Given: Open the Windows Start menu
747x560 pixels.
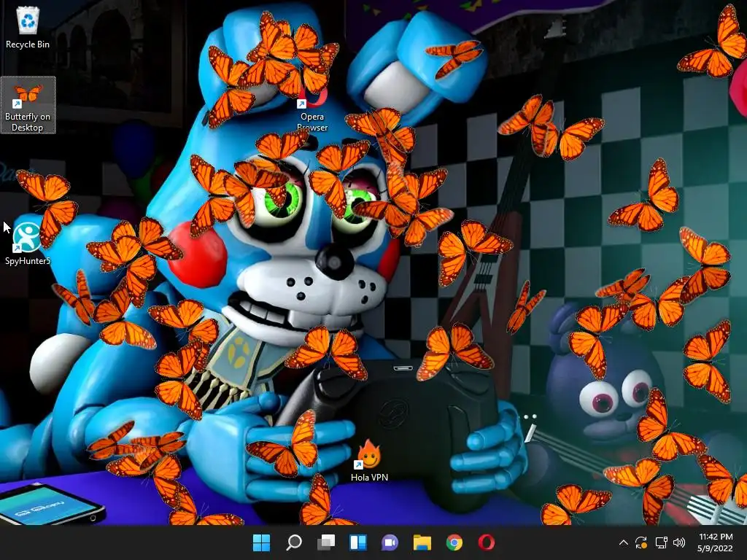Looking at the screenshot, I should point(261,542).
